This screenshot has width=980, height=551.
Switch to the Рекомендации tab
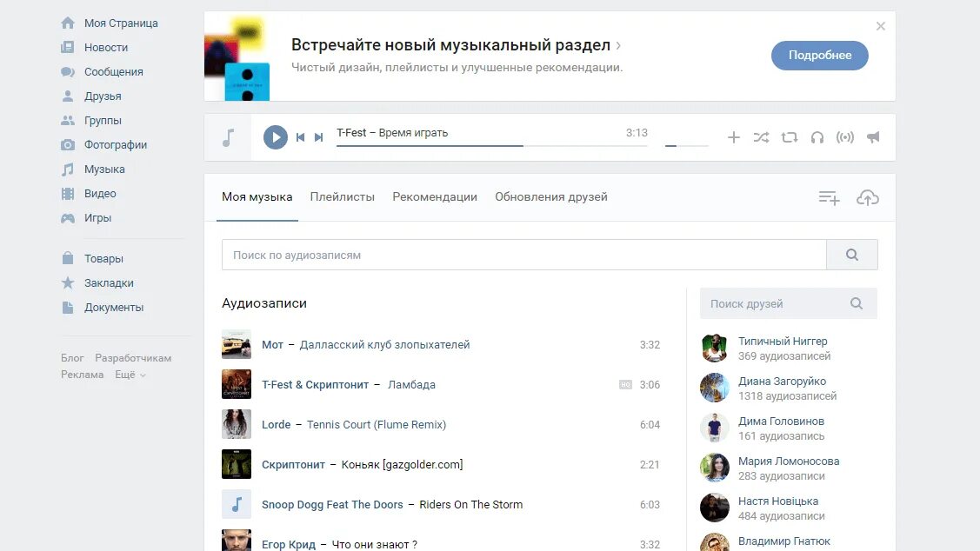click(435, 197)
